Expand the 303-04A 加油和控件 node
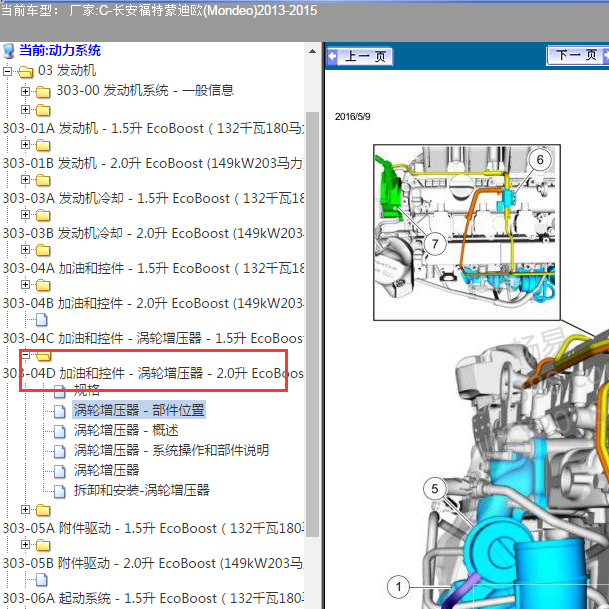609x609 pixels. click(26, 249)
